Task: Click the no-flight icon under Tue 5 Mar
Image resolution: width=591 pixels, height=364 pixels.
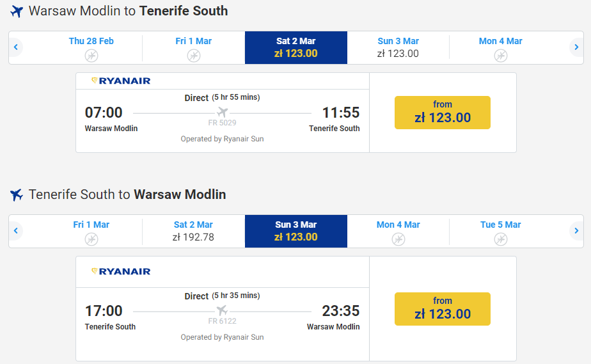Action: point(501,239)
